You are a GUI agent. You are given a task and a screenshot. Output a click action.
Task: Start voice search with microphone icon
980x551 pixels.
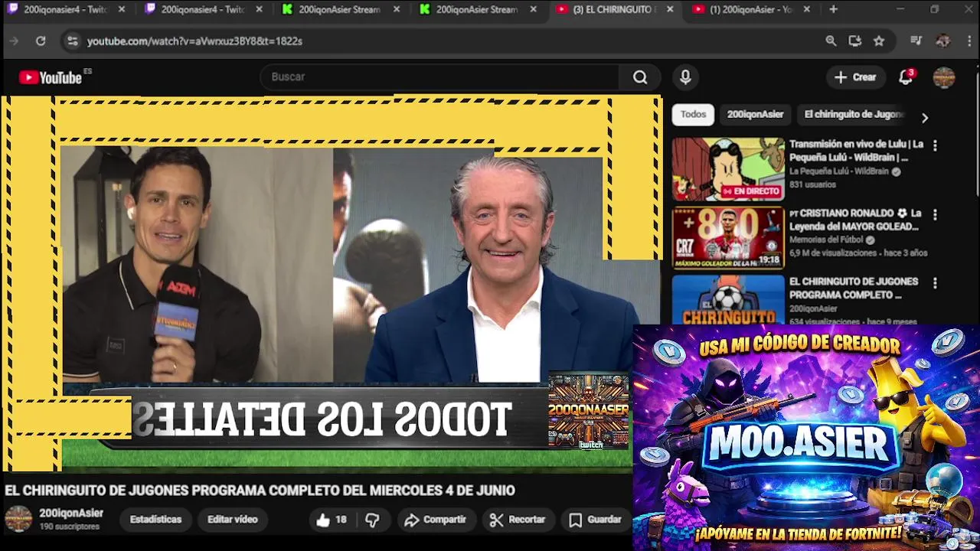[x=685, y=77]
